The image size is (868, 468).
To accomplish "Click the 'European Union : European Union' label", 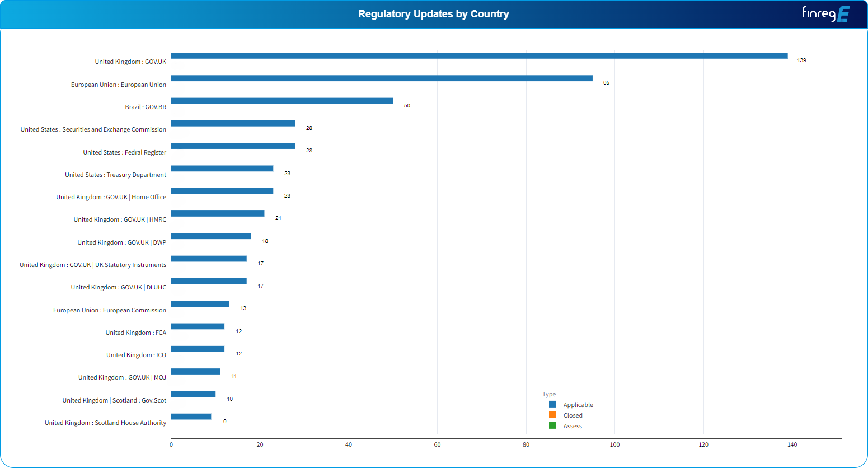I will click(119, 85).
